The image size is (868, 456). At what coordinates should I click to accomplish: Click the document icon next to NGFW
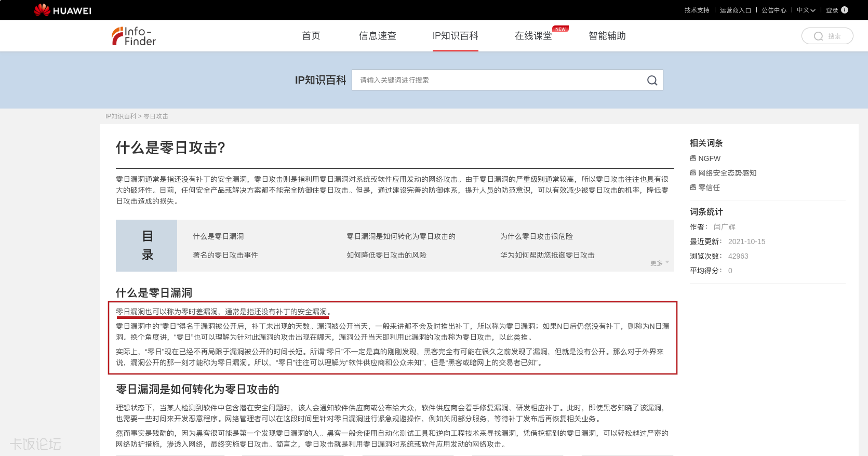tap(693, 158)
